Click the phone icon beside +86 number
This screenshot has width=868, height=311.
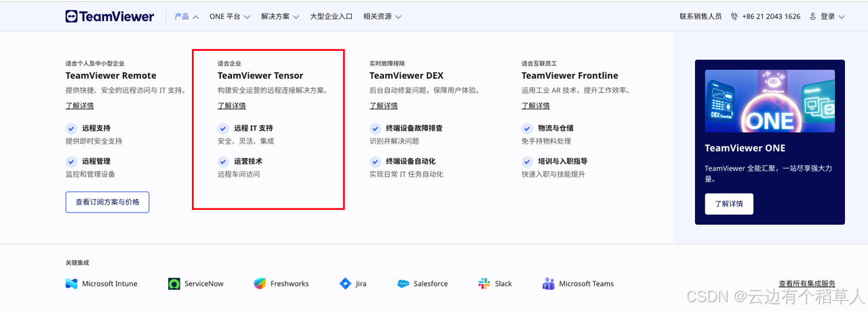coord(734,16)
